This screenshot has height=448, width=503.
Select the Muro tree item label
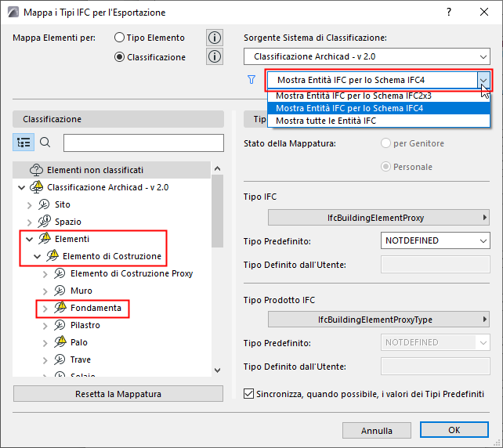click(x=81, y=291)
